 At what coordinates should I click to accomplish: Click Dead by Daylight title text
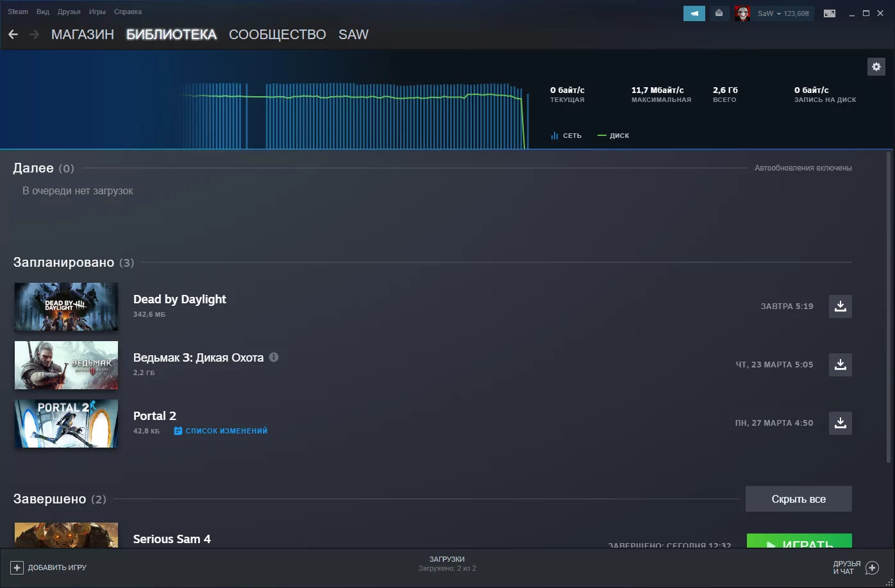pos(180,299)
